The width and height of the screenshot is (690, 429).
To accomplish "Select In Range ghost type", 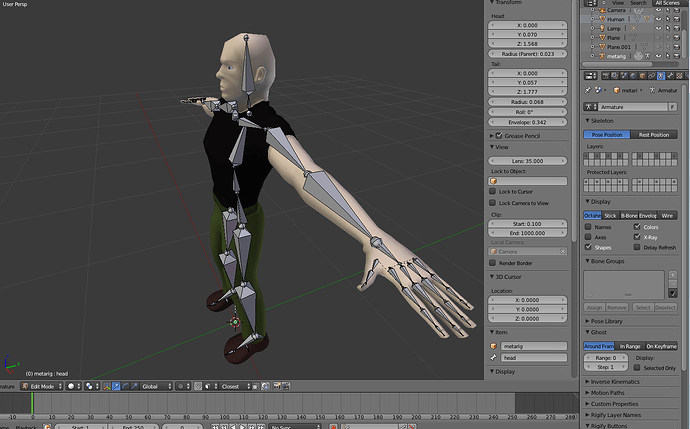I will pyautogui.click(x=630, y=346).
